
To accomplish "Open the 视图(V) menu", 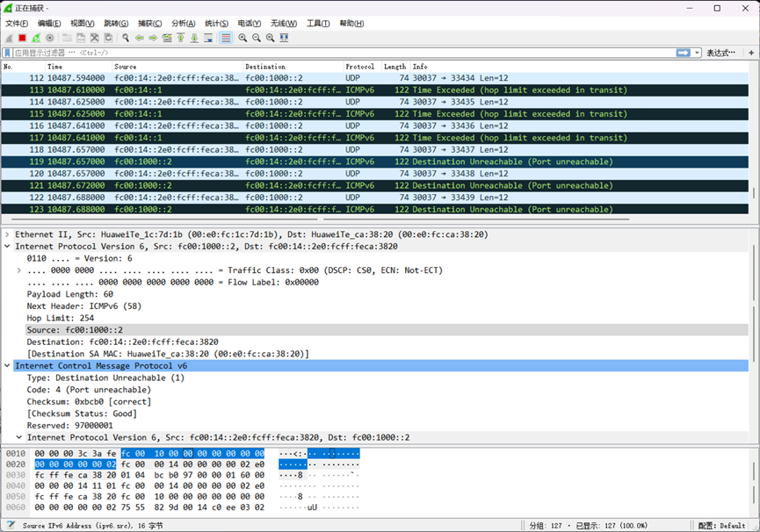I will tap(83, 23).
